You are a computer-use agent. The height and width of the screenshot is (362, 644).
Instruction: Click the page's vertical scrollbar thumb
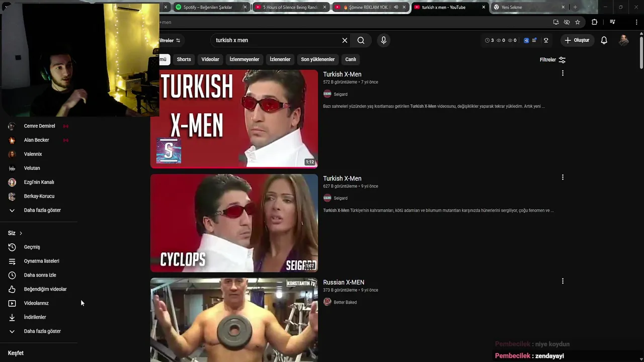click(x=641, y=52)
